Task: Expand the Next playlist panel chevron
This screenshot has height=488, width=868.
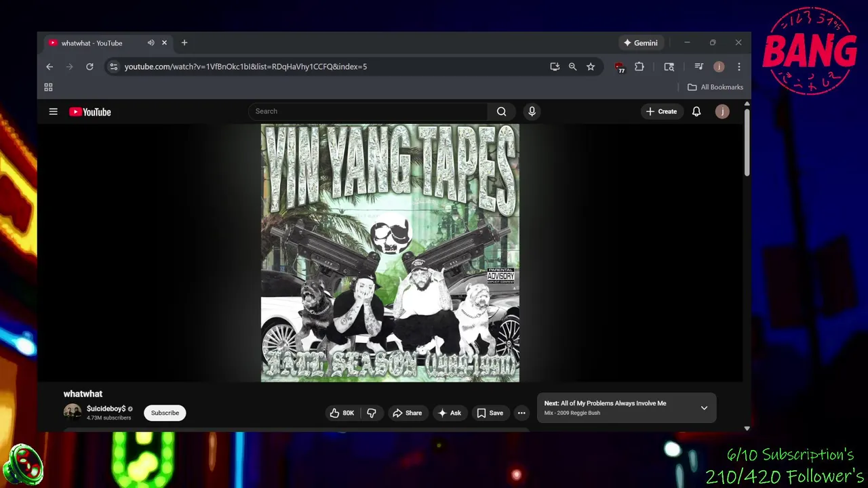Action: [x=704, y=408]
